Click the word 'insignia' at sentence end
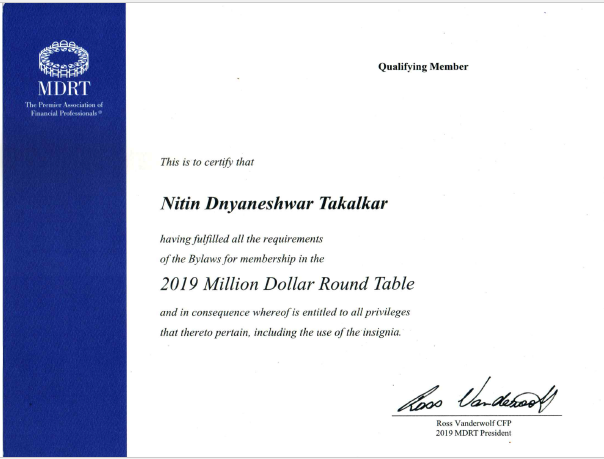 coord(377,332)
